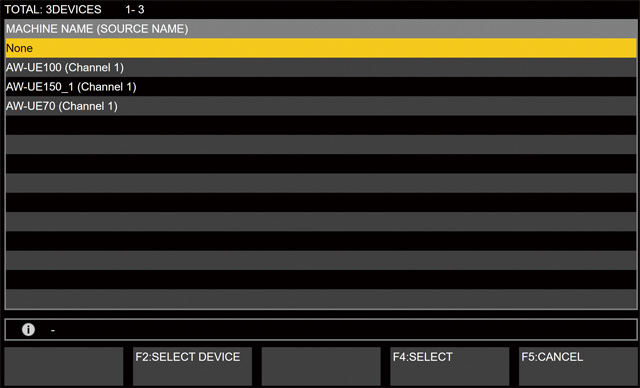Click the information icon in the message bar
The image size is (640, 388).
[x=28, y=329]
